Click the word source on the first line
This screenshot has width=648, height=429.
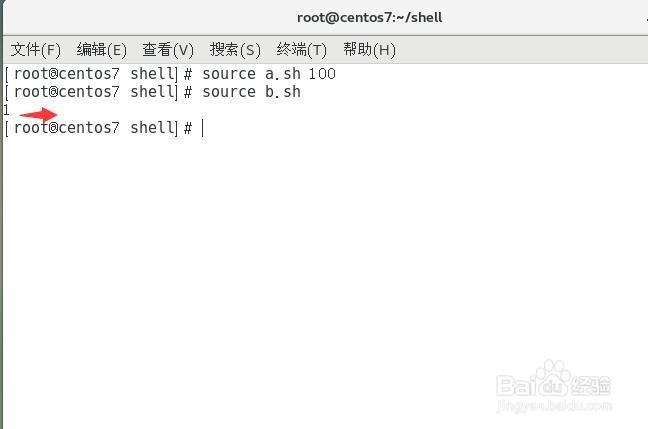pyautogui.click(x=229, y=74)
